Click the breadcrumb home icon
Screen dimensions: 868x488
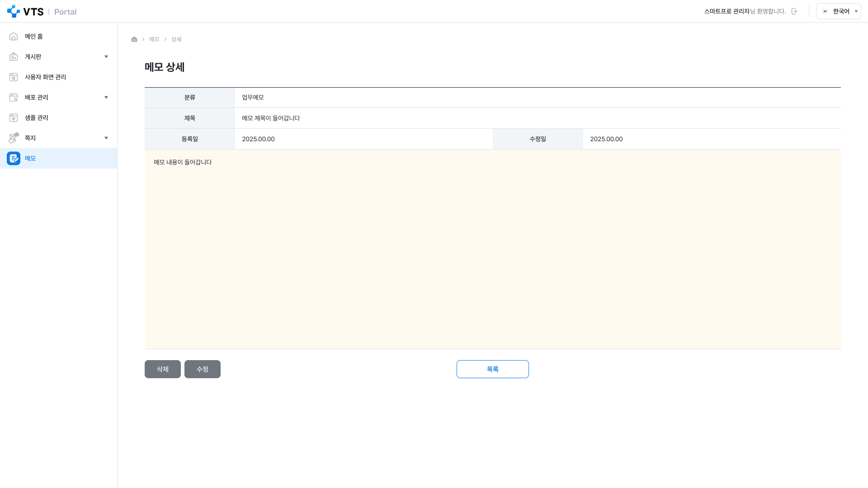134,39
